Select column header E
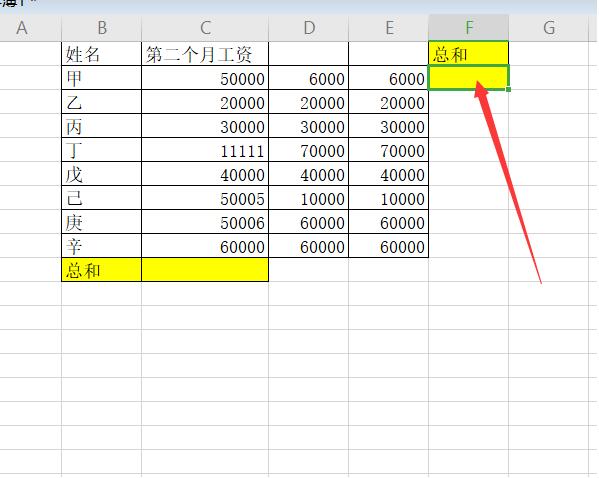Viewport: 599px width, 478px height. 389,28
